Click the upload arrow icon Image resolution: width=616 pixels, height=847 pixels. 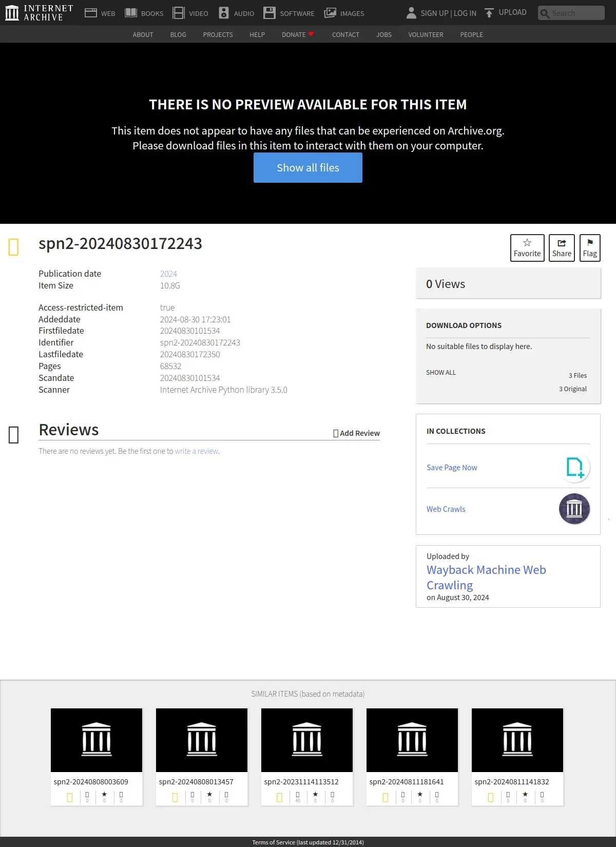click(x=489, y=13)
